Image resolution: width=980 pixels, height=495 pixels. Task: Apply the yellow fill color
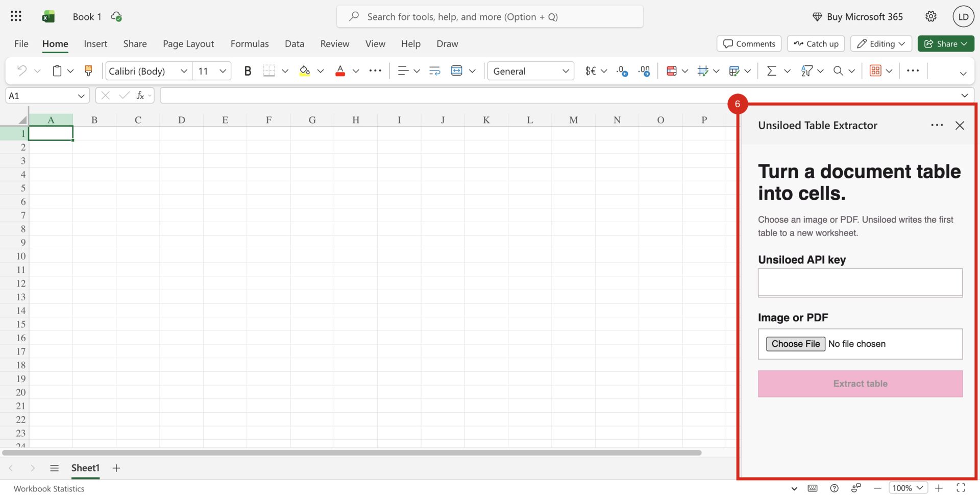tap(305, 71)
